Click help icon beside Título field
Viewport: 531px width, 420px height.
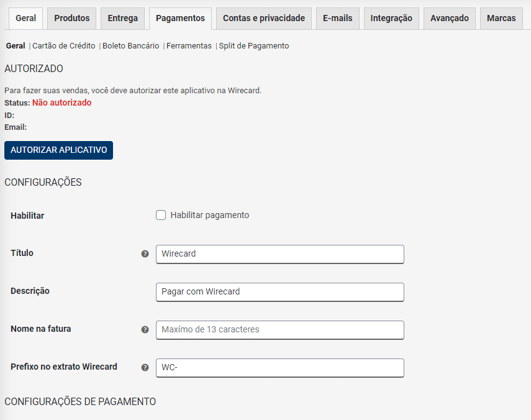(145, 253)
